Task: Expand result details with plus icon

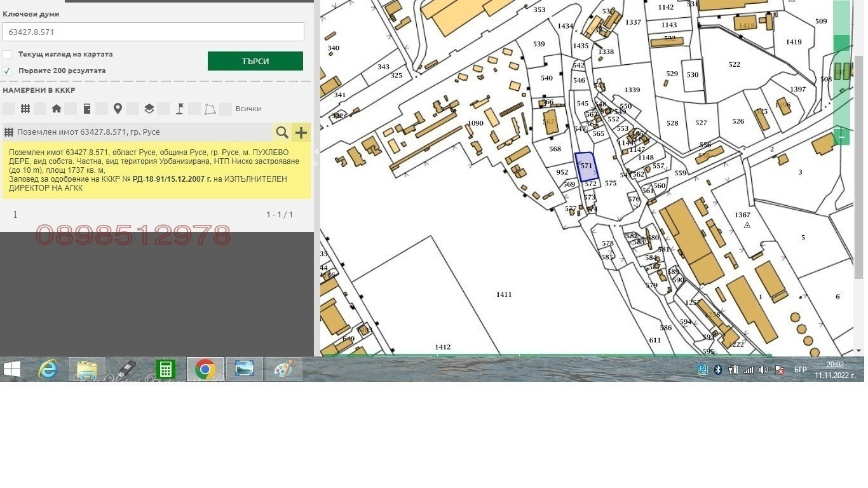Action: (301, 132)
